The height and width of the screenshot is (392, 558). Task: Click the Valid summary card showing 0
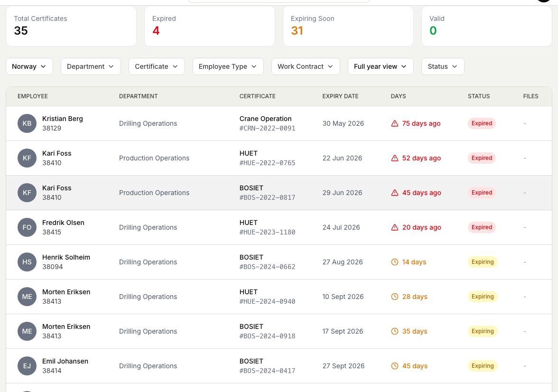coord(486,26)
